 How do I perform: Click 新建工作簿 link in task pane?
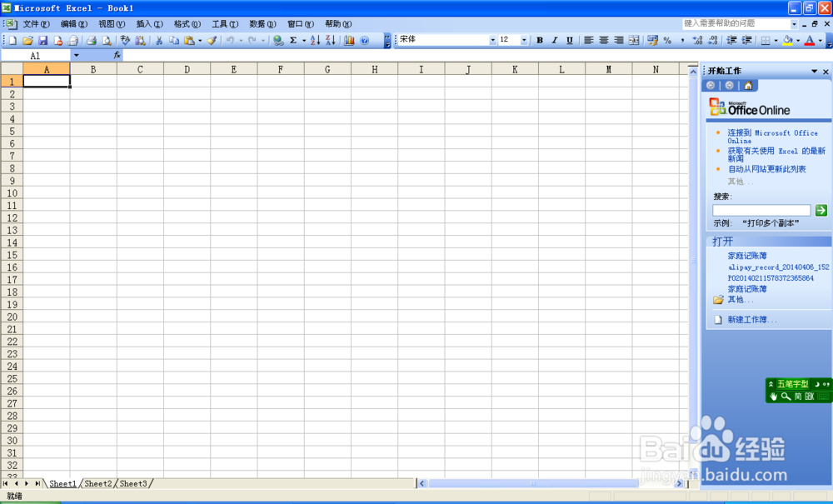coord(752,320)
